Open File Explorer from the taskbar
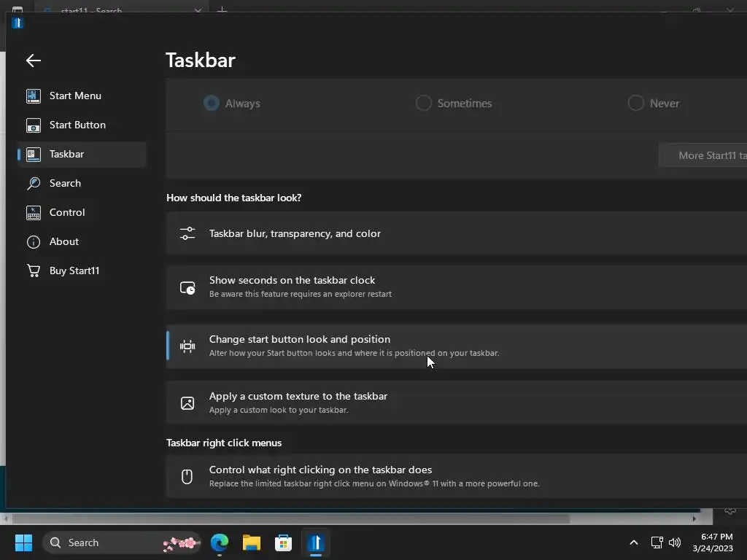Viewport: 747px width, 560px height. pyautogui.click(x=252, y=542)
